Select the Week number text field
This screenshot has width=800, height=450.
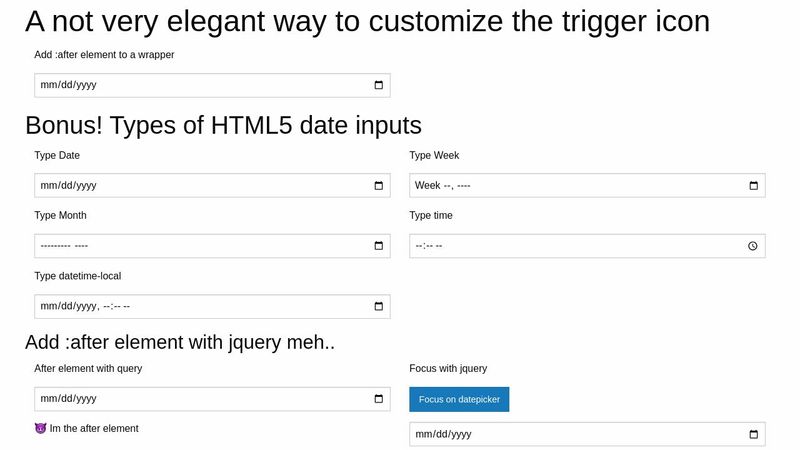[x=587, y=186]
